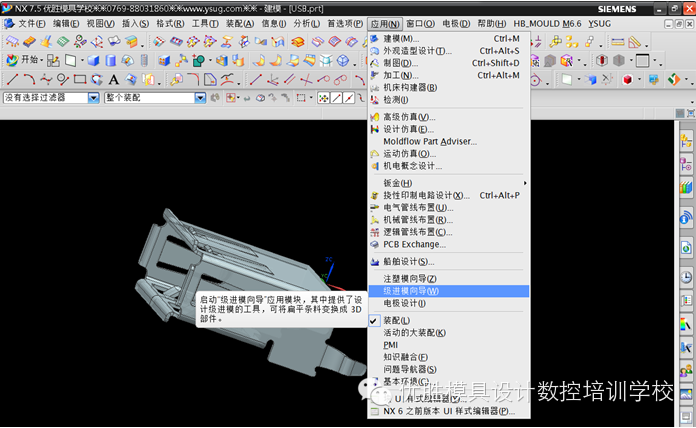Open the 没有选择过滤器 selection filter dropdown
The image size is (696, 428).
coord(94,98)
